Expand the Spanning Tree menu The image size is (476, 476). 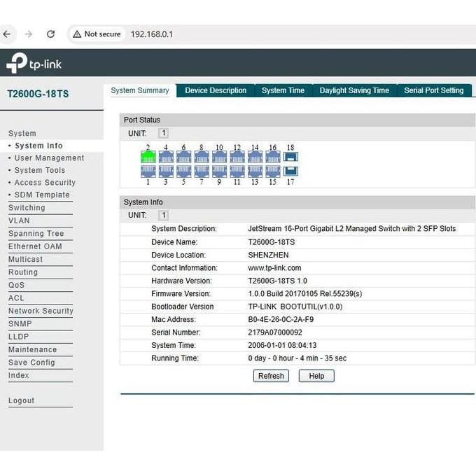36,233
